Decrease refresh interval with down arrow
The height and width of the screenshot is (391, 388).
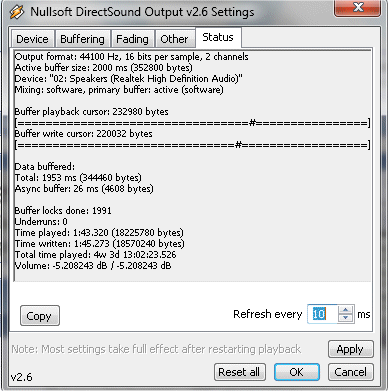pyautogui.click(x=346, y=318)
